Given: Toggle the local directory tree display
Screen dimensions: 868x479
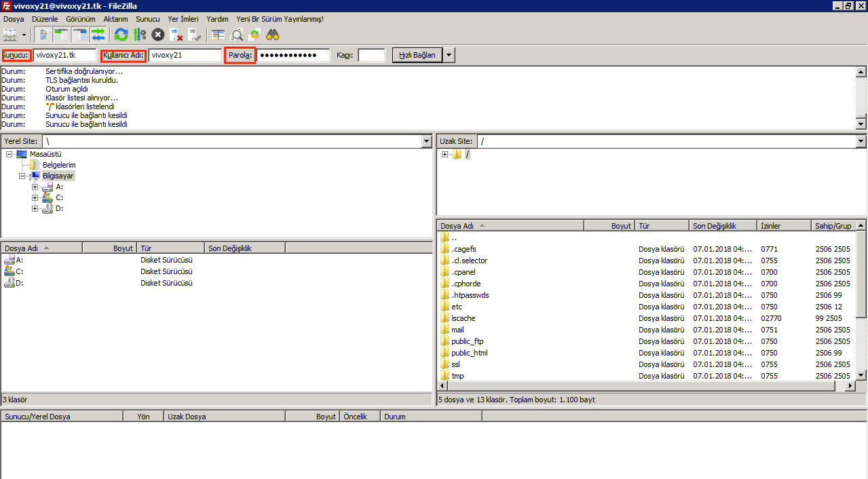Looking at the screenshot, I should click(x=62, y=34).
